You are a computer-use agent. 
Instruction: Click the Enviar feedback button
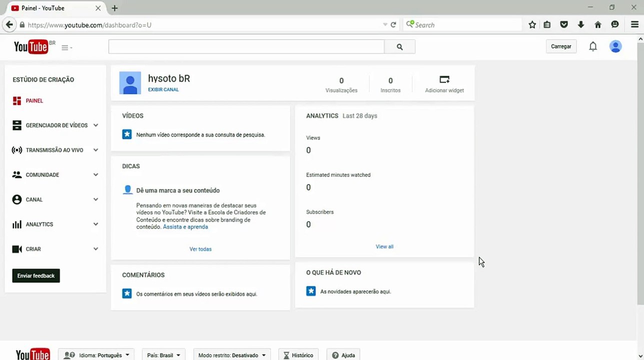tap(36, 275)
